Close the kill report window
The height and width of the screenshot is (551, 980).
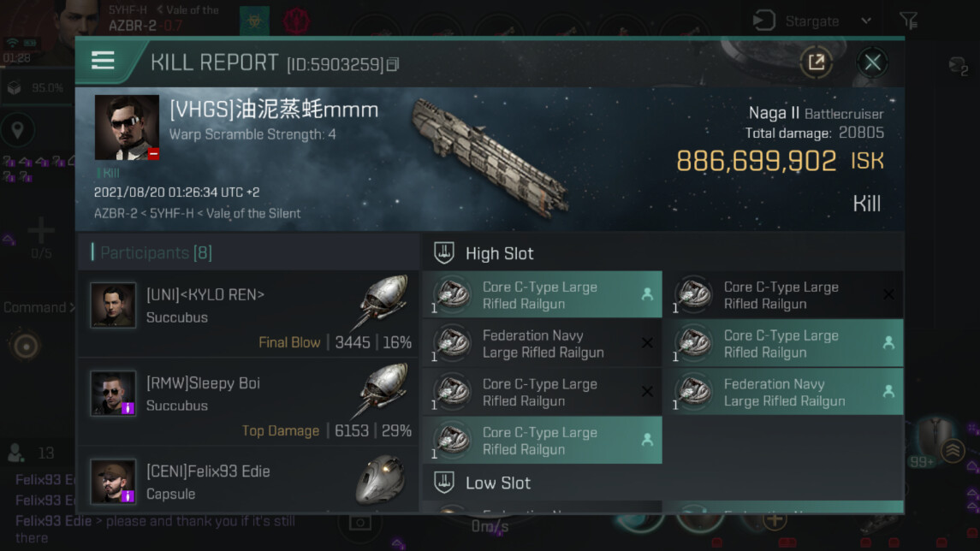[x=872, y=62]
